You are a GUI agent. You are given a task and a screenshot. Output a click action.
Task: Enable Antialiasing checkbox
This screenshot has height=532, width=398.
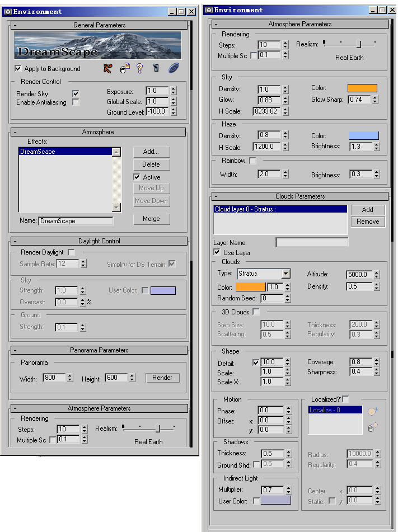point(76,102)
